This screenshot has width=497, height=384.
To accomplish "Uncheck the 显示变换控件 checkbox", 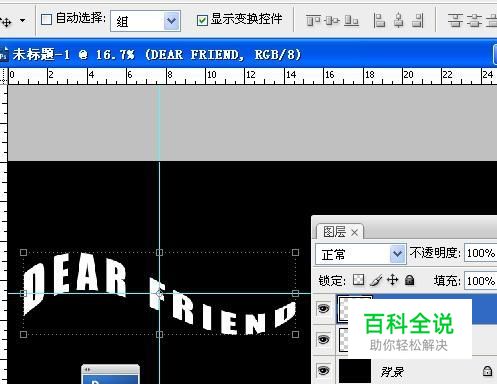I will point(202,20).
